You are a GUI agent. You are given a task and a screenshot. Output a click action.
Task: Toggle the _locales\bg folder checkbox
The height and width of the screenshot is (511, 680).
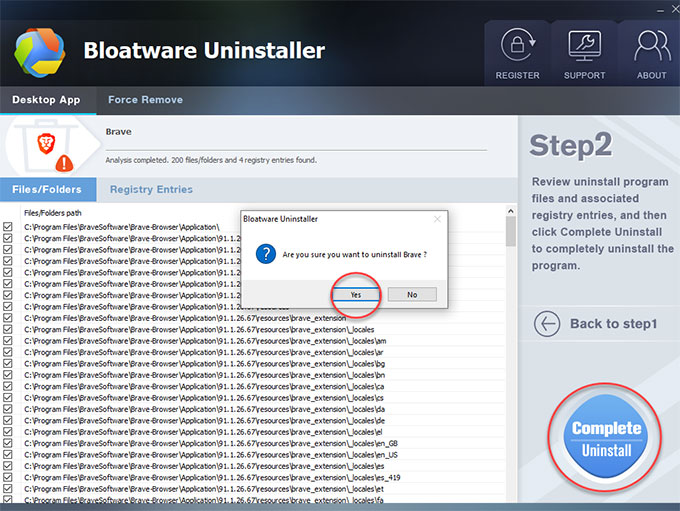8,364
